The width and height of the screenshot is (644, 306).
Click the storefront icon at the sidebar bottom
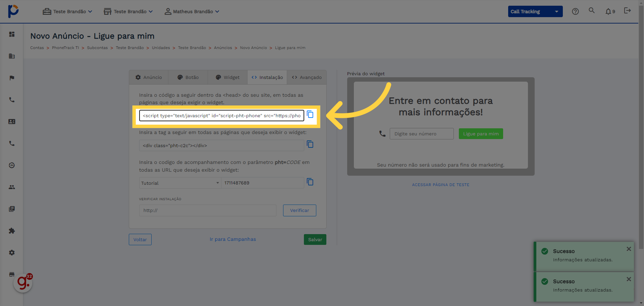tap(12, 274)
